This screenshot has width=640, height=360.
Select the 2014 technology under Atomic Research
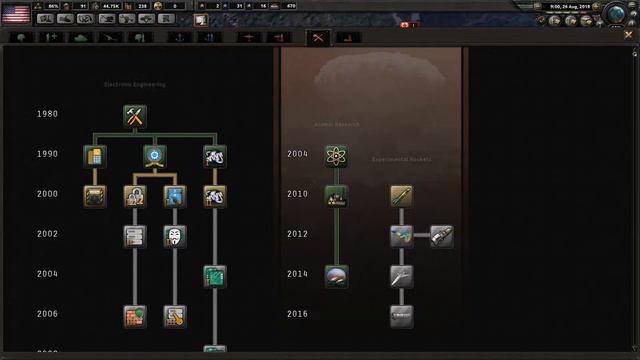(x=336, y=276)
